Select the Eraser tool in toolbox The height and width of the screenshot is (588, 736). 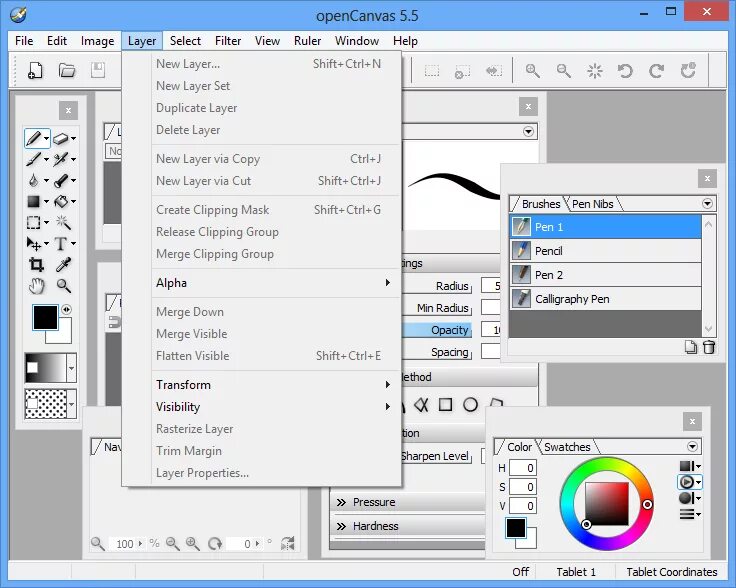[61, 138]
